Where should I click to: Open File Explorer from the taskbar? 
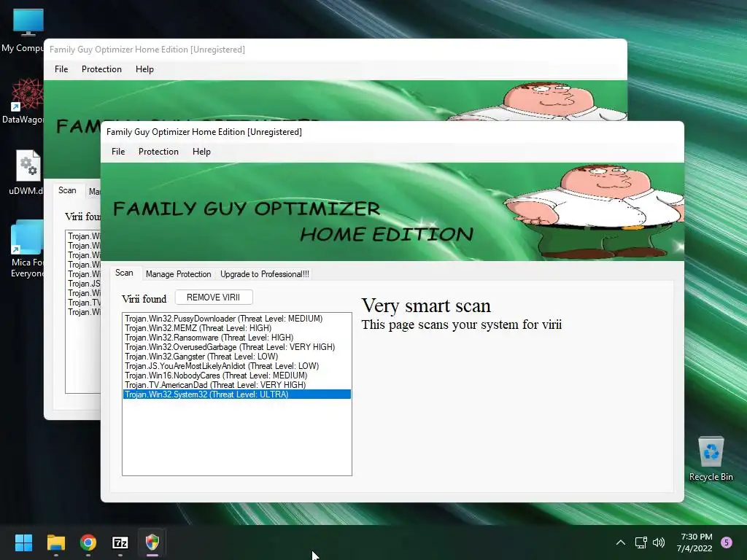click(x=55, y=542)
